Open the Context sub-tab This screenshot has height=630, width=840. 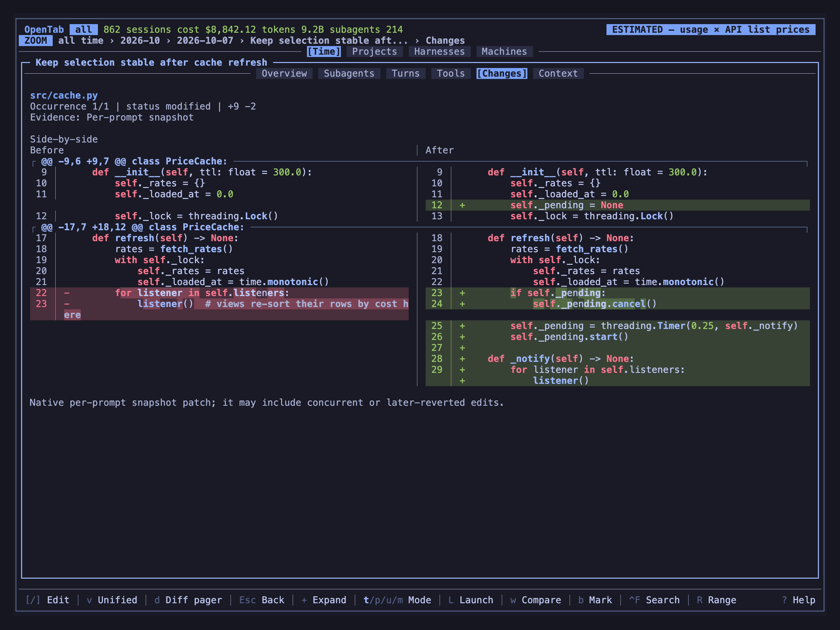(558, 73)
